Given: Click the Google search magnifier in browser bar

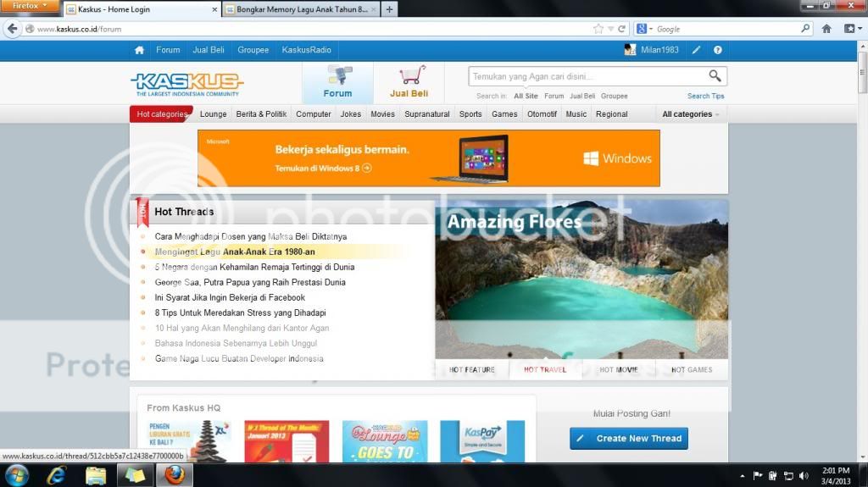Looking at the screenshot, I should coord(805,28).
